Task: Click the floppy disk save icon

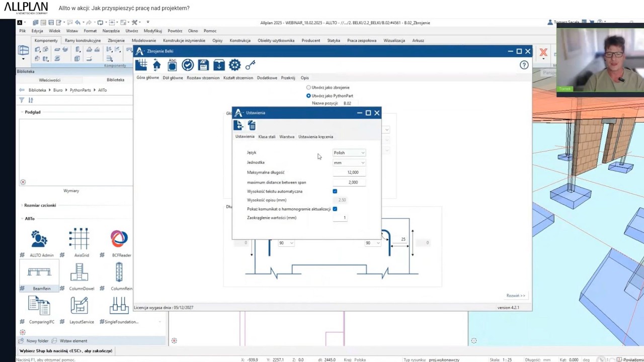Action: point(203,65)
